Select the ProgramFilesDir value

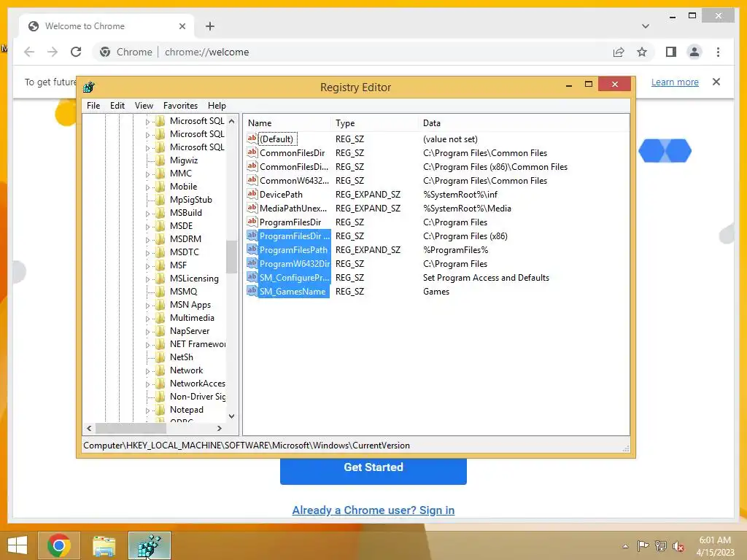point(290,222)
